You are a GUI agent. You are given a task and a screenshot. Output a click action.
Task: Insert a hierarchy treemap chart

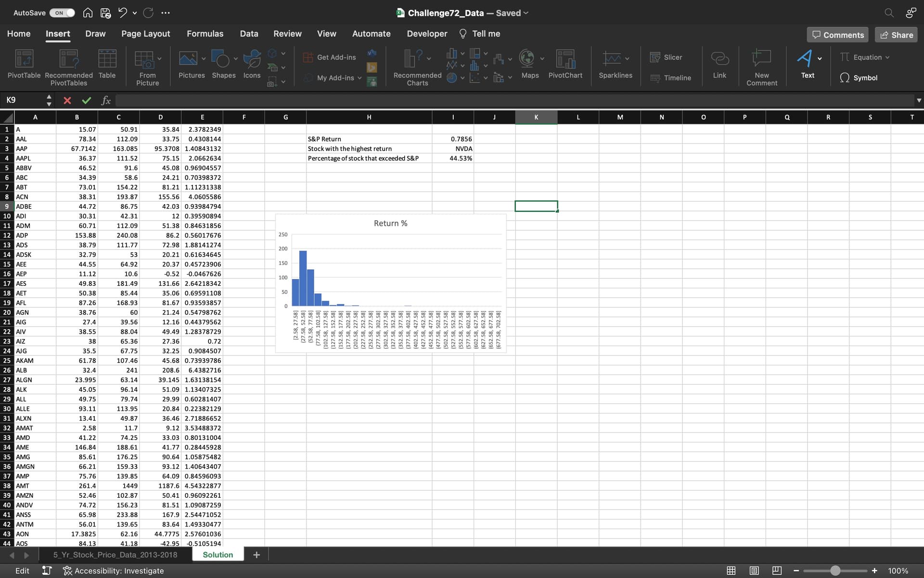475,53
